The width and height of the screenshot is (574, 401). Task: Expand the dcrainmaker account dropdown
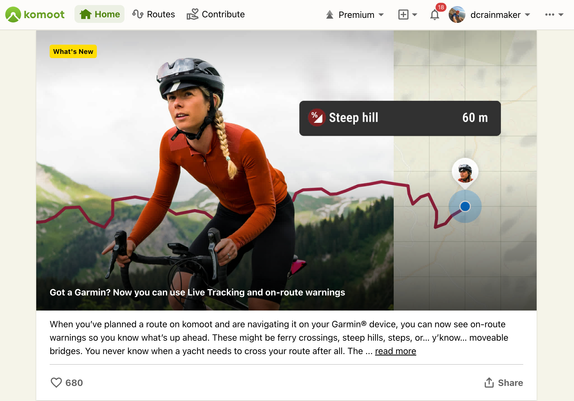[x=528, y=15]
